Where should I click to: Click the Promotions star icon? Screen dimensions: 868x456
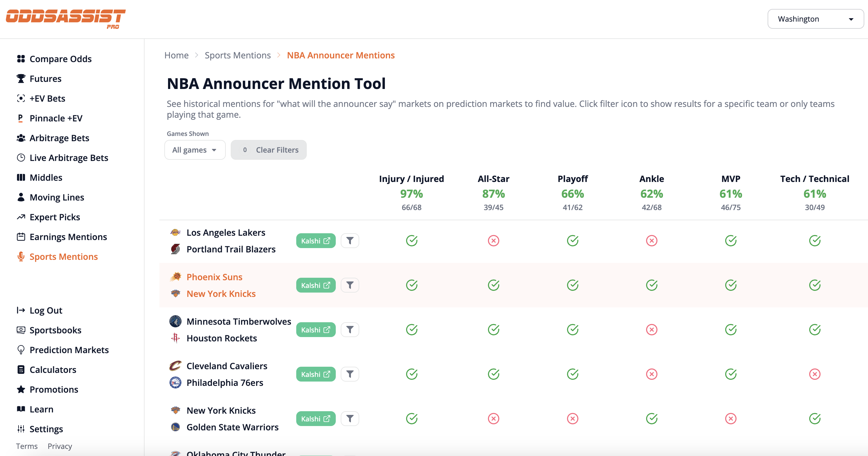21,389
